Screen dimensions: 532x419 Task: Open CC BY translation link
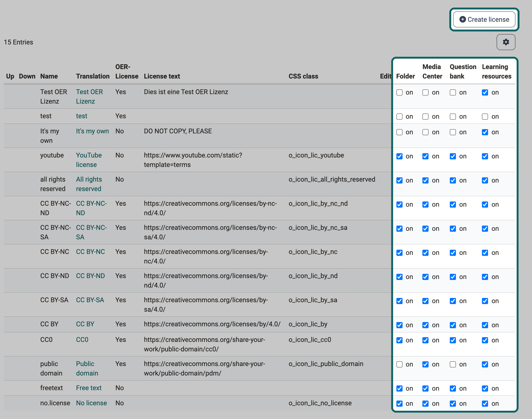(85, 324)
